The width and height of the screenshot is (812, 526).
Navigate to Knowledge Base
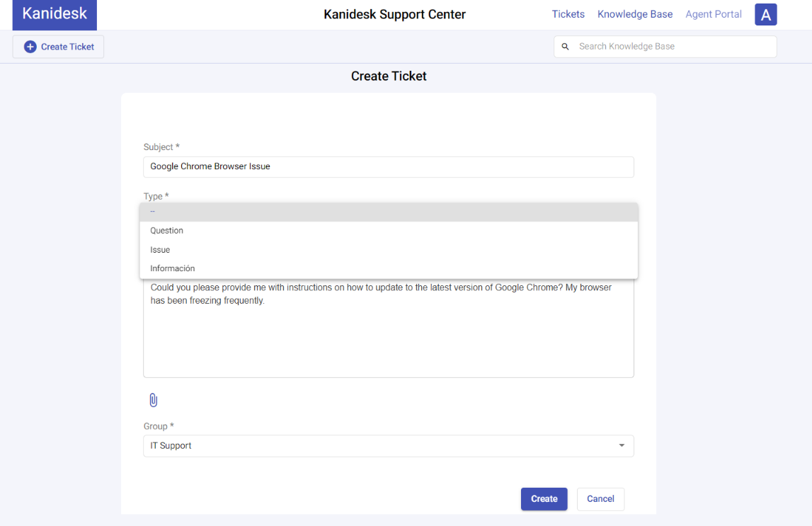(x=634, y=14)
